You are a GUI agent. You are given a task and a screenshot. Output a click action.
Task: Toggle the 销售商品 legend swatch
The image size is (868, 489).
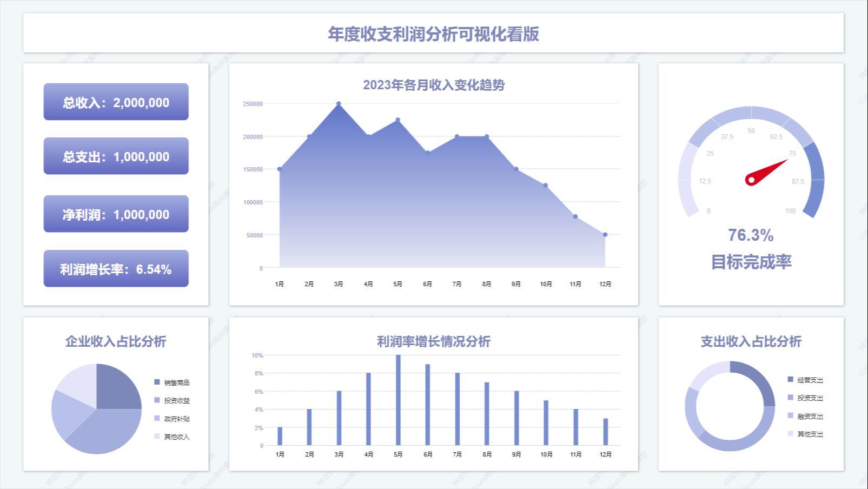point(157,382)
